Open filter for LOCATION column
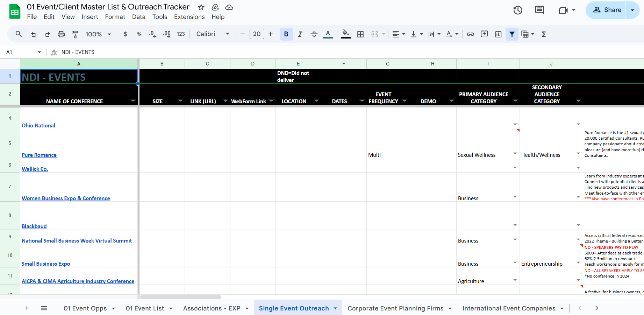 pyautogui.click(x=316, y=101)
